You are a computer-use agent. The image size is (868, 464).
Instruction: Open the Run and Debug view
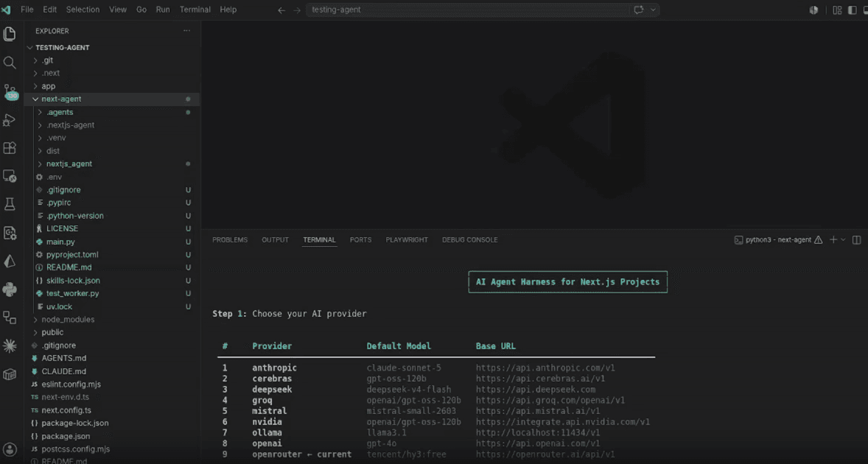[x=10, y=119]
